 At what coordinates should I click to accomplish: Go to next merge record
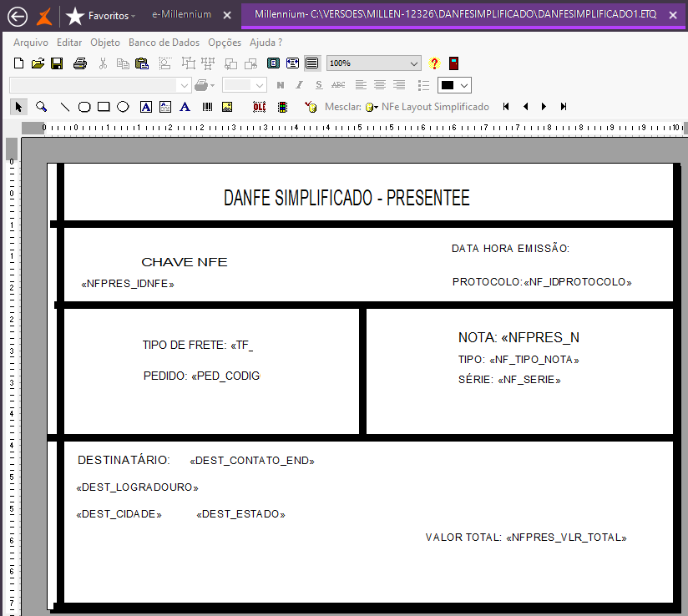(544, 107)
